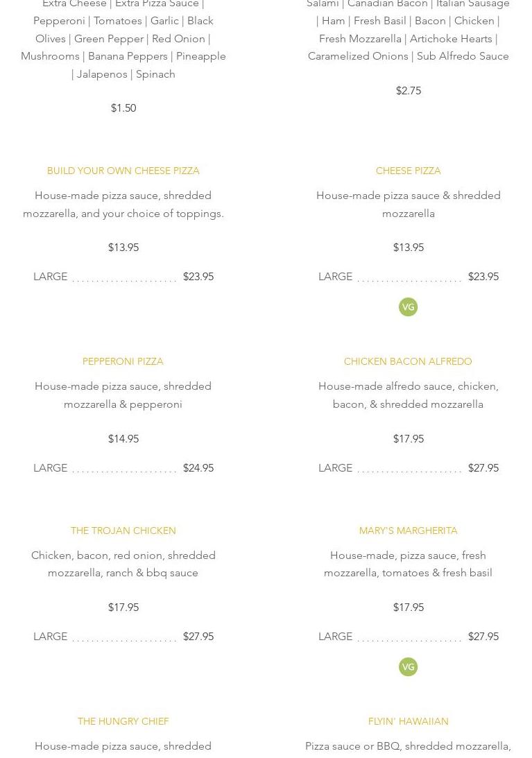Click the Build Your Own $13.95 price
The height and width of the screenshot is (758, 532).
click(x=123, y=248)
